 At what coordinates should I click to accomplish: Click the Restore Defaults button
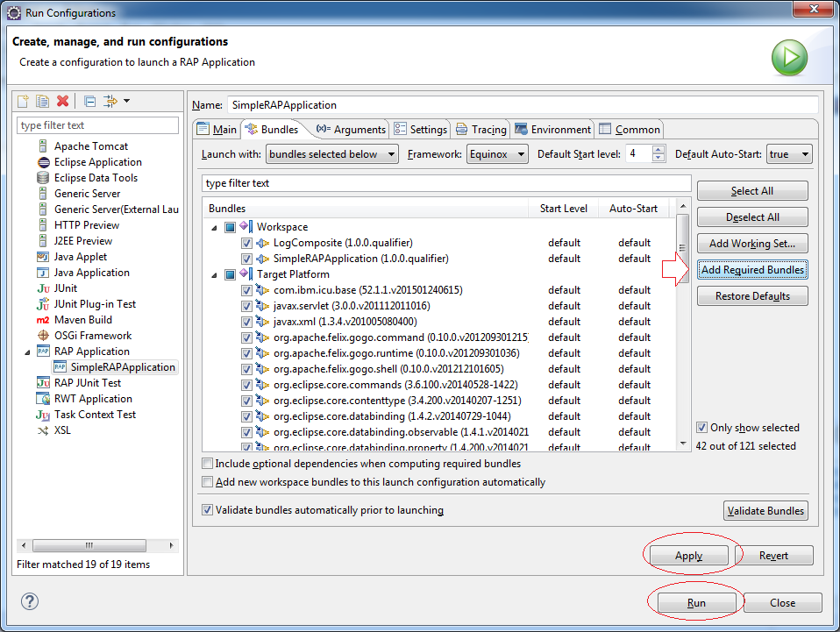coord(752,295)
